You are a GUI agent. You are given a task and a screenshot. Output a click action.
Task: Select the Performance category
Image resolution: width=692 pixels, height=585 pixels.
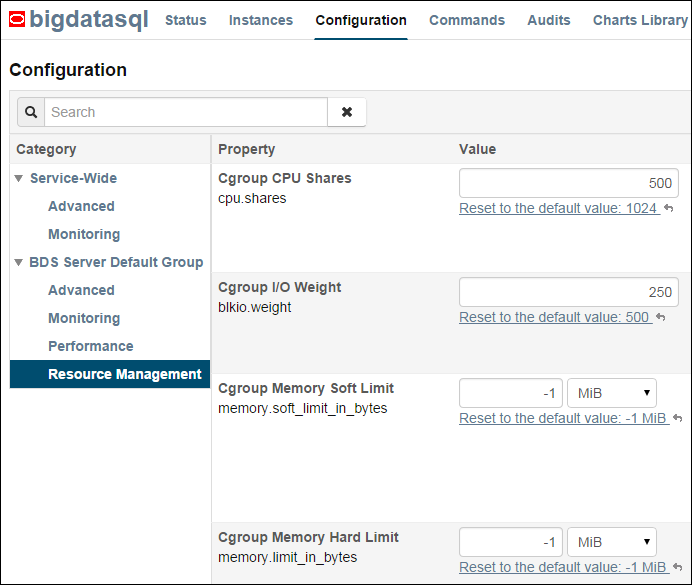[x=90, y=346]
